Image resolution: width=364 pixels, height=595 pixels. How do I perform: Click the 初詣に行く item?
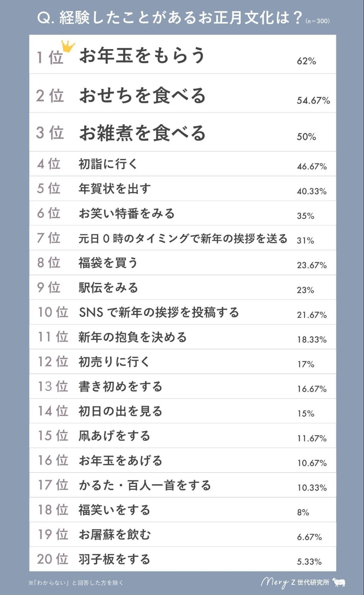108,164
